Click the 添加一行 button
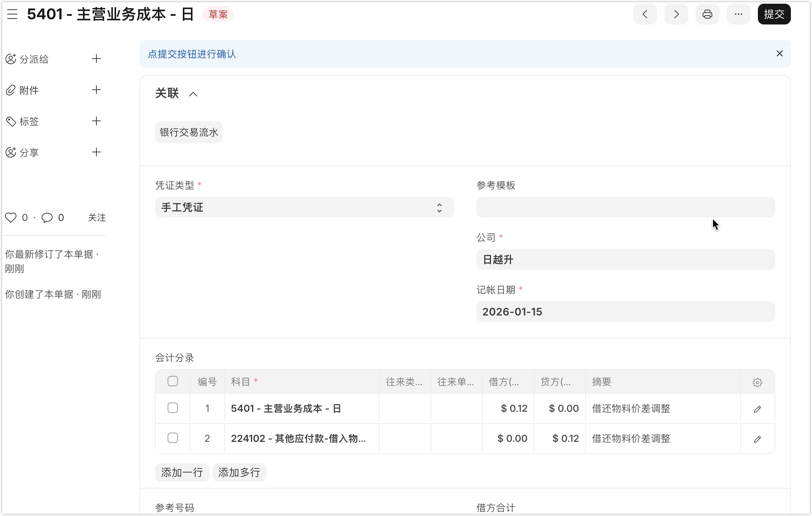The image size is (812, 516). click(182, 473)
